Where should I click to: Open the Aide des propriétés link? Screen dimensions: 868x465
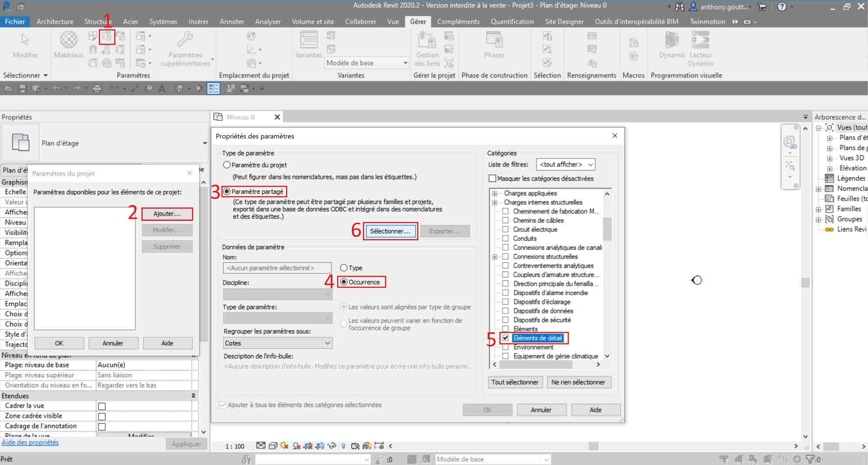30,442
